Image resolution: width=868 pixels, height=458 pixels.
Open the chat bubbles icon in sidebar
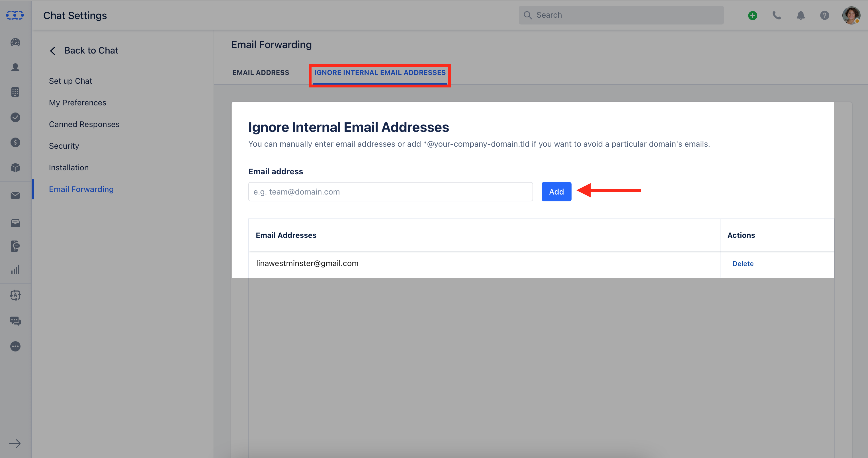15,321
